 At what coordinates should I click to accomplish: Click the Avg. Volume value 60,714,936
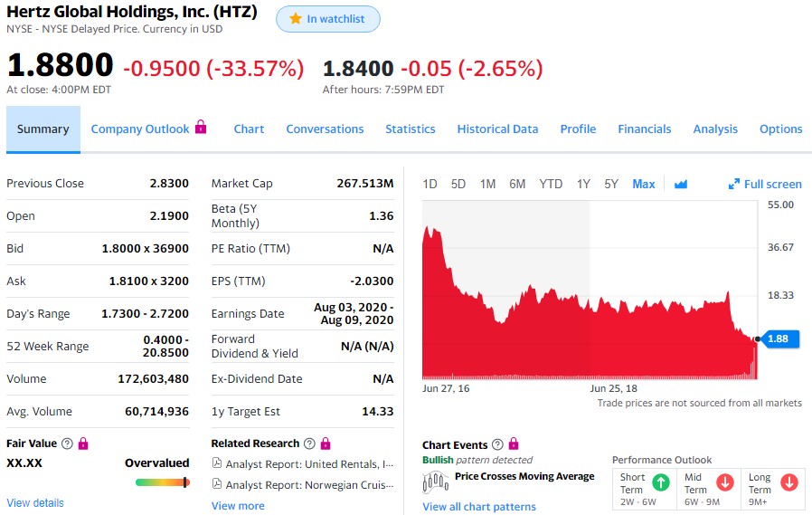[x=157, y=412]
